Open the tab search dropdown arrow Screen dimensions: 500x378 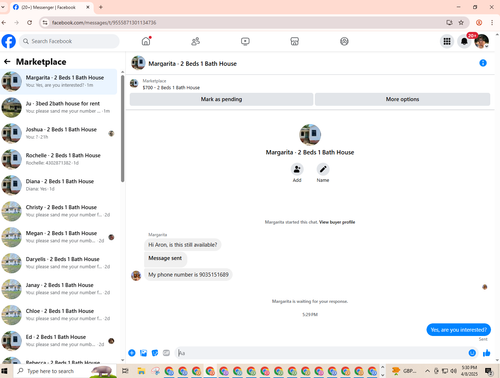coord(3,7)
